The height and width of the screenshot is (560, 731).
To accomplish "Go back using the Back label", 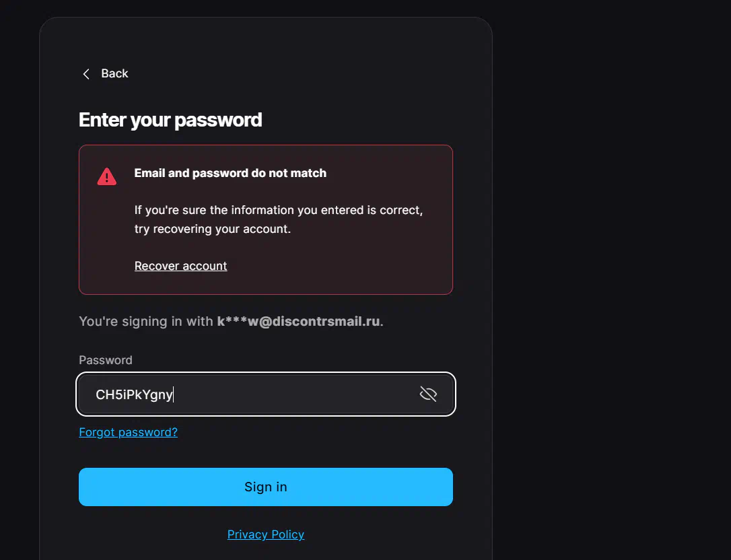I will 114,73.
